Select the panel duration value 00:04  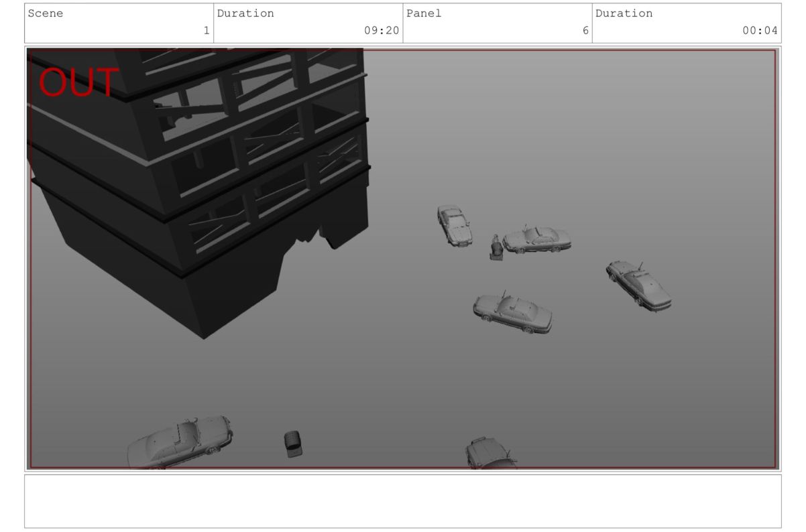(760, 31)
